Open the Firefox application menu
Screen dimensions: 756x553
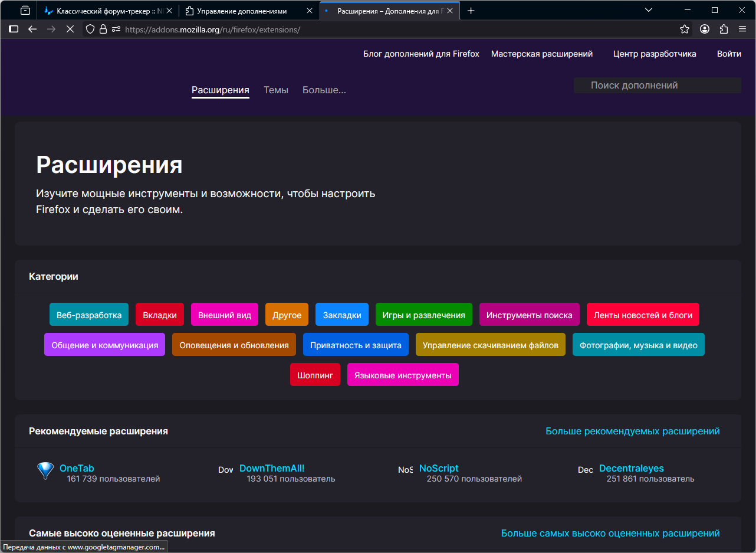pyautogui.click(x=742, y=29)
